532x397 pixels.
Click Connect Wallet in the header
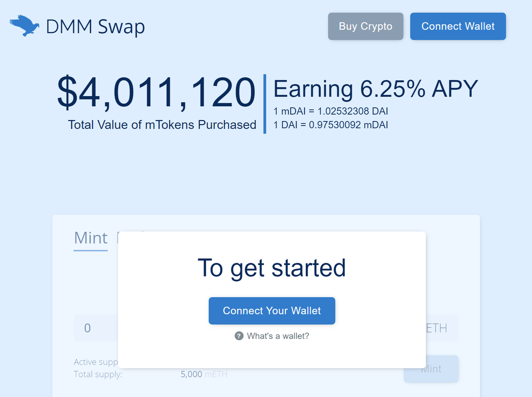click(458, 27)
